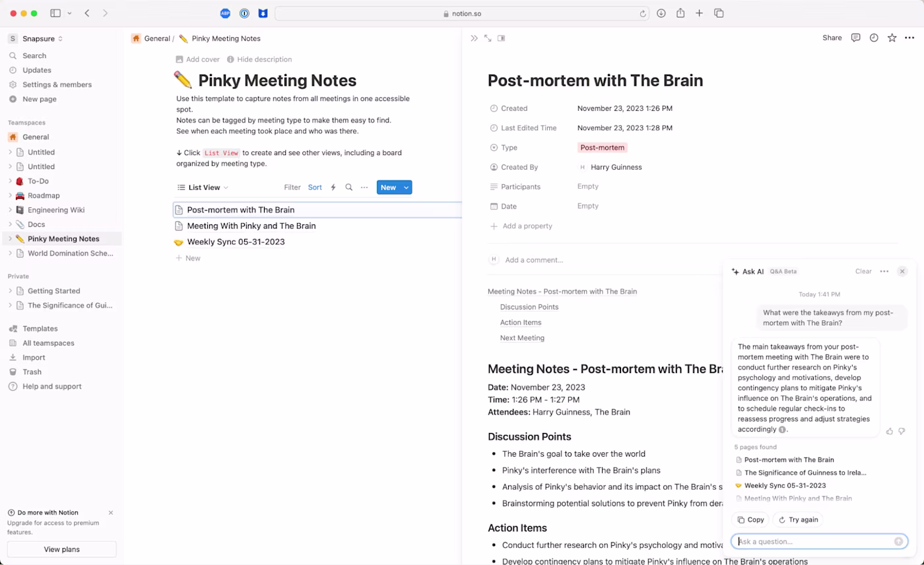Favorite the page using the star icon

(x=892, y=38)
